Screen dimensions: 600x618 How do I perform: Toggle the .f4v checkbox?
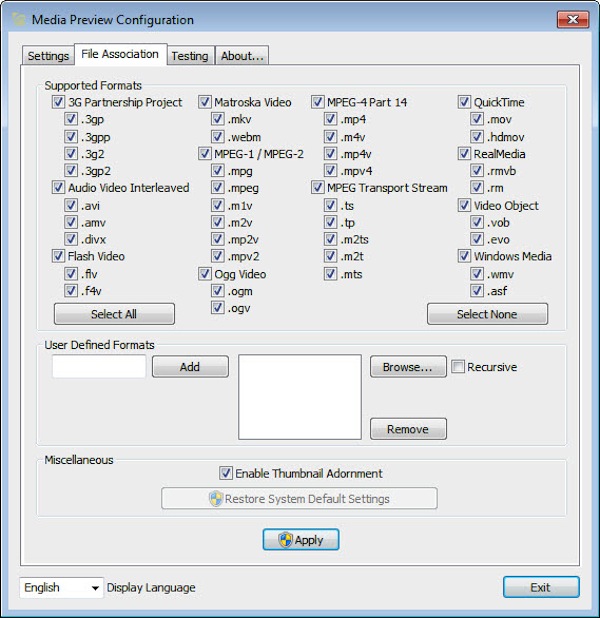(x=71, y=291)
